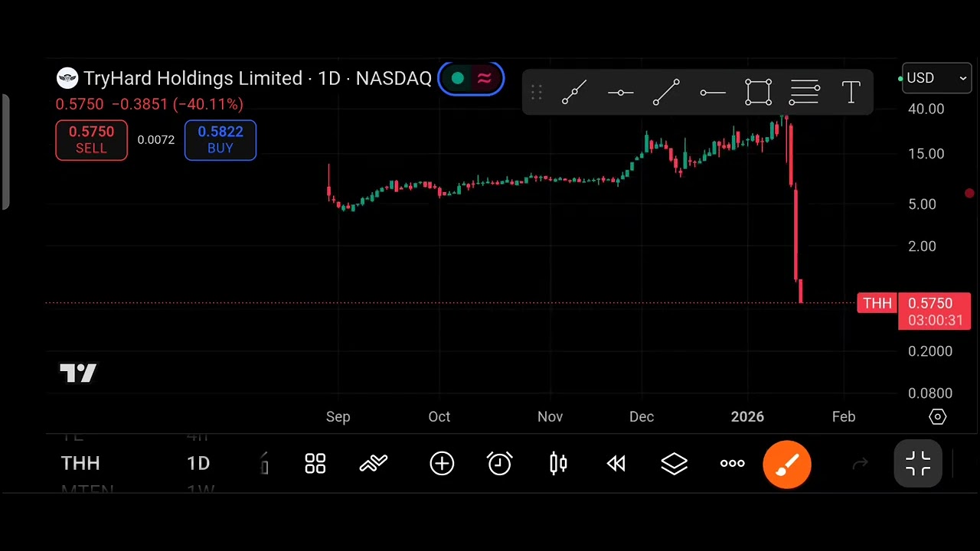Image resolution: width=980 pixels, height=551 pixels.
Task: Exit fullscreen chart mode
Action: click(x=918, y=464)
